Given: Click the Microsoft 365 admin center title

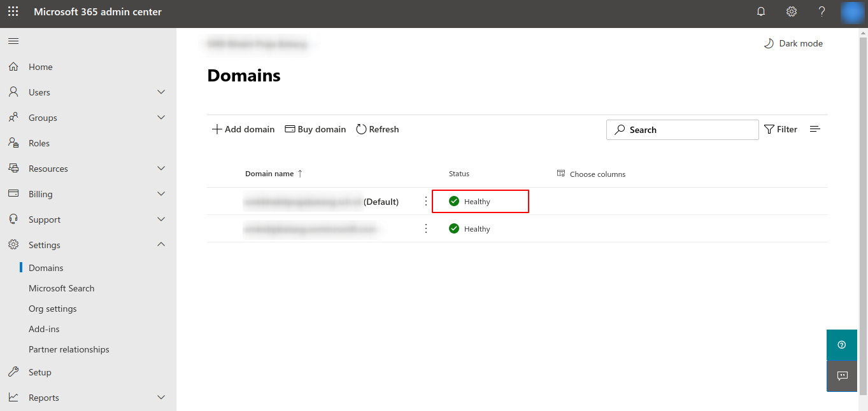Looking at the screenshot, I should 97,11.
